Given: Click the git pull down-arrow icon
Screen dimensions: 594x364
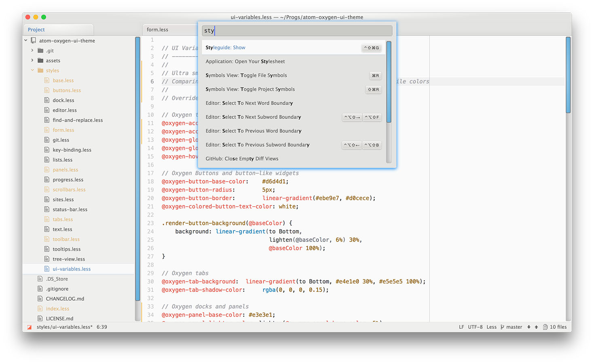Looking at the screenshot, I should click(x=528, y=327).
